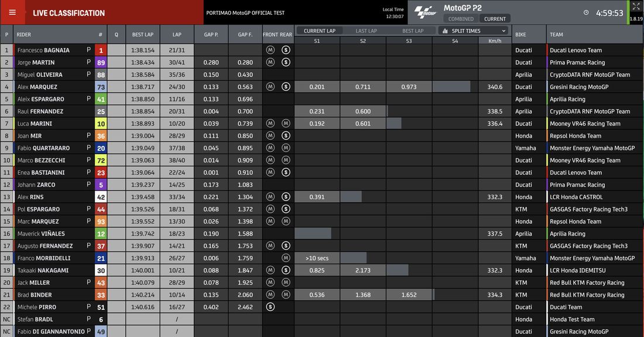This screenshot has height=337, width=644.
Task: Click Alex Rins' front tyre M icon
Action: coord(270,197)
